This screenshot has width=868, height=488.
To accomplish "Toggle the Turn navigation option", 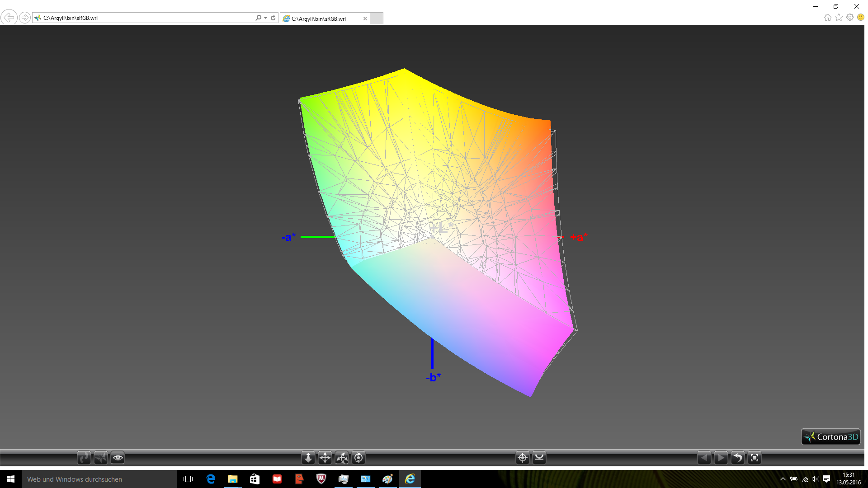I will [342, 458].
